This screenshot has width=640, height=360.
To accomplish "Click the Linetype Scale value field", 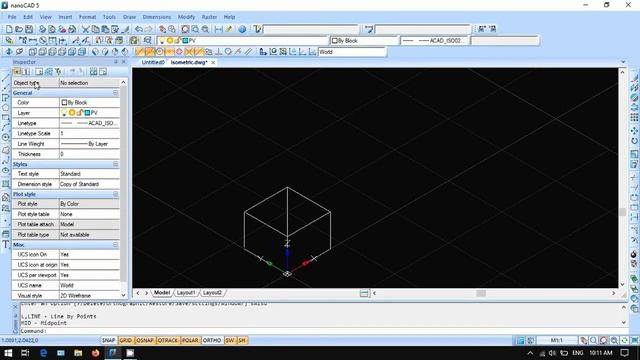I will click(89, 133).
